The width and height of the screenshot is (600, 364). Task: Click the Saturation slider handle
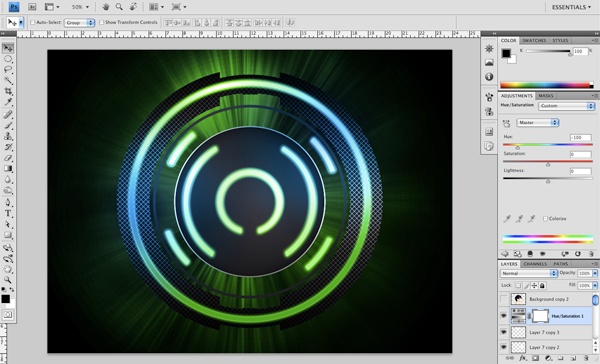(x=548, y=164)
